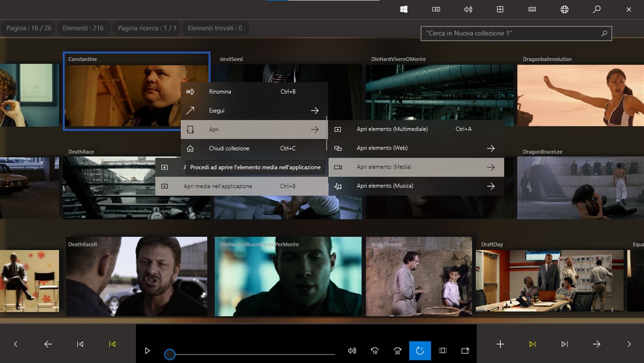
Task: Open the keyboard icon in top toolbar
Action: point(532,9)
